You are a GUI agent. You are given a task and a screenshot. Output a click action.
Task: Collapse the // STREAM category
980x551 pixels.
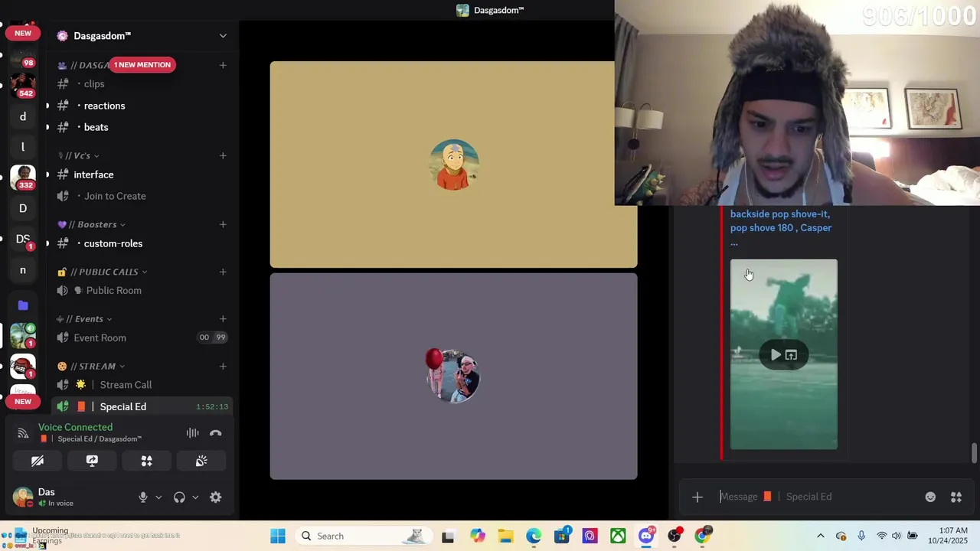click(91, 367)
